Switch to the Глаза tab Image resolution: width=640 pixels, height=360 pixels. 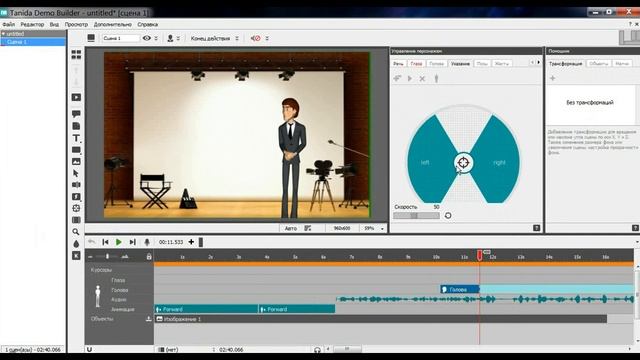click(x=416, y=64)
